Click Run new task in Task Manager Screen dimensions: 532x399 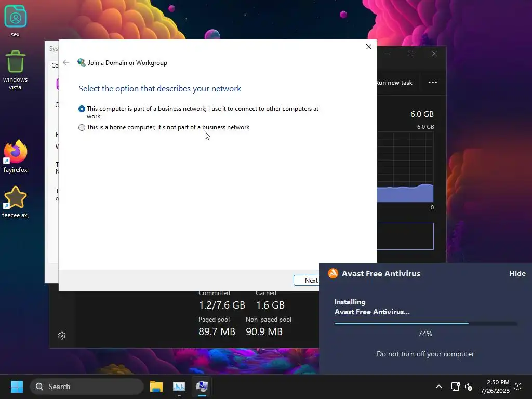click(x=394, y=83)
